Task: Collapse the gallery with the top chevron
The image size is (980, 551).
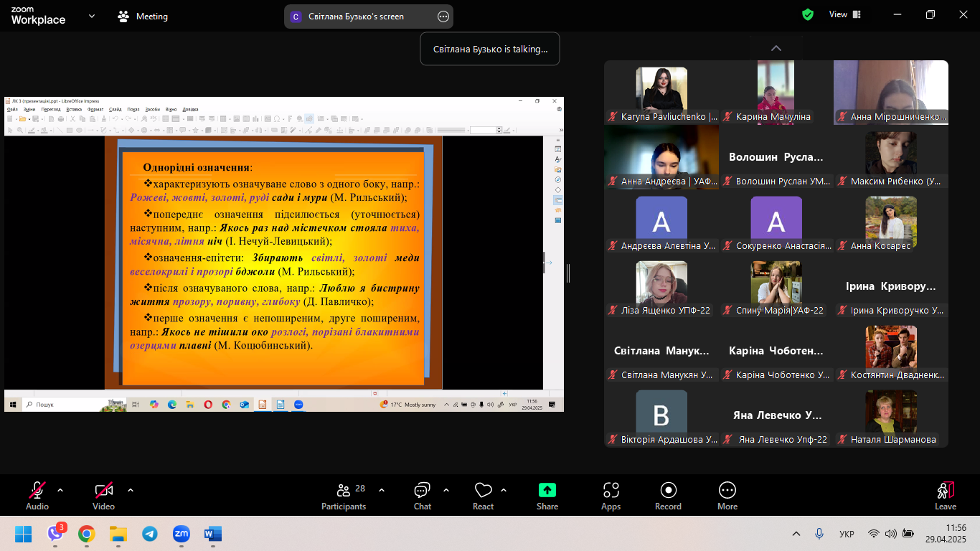Action: [776, 48]
